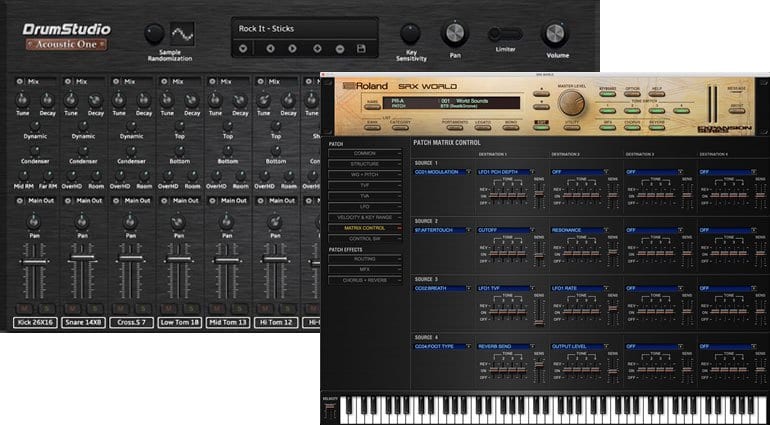Solo the Cross.S 7 channel
770x425 pixels.
[142, 309]
